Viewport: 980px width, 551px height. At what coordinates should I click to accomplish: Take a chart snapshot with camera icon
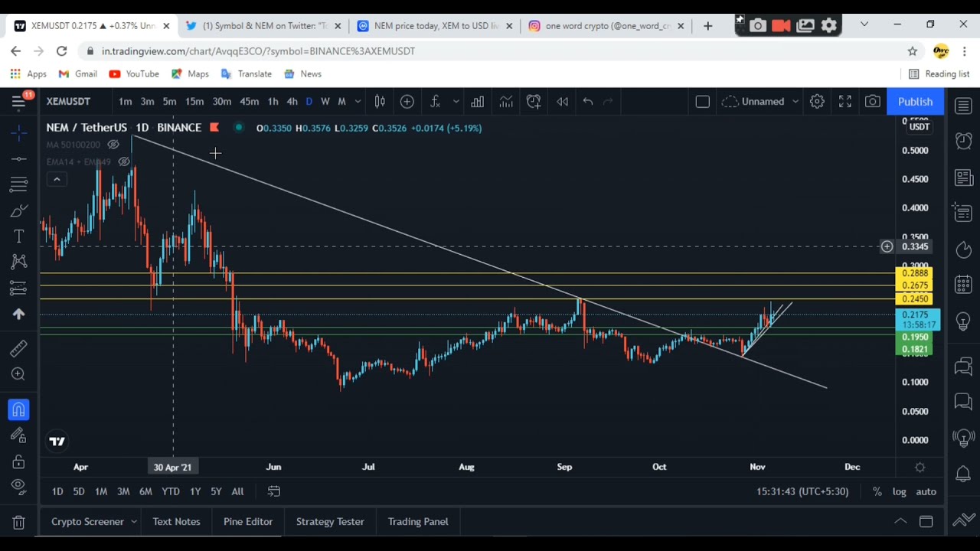click(x=873, y=102)
